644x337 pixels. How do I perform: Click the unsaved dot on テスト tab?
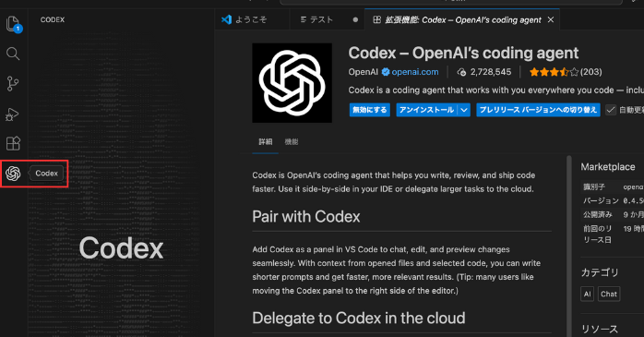click(x=355, y=19)
